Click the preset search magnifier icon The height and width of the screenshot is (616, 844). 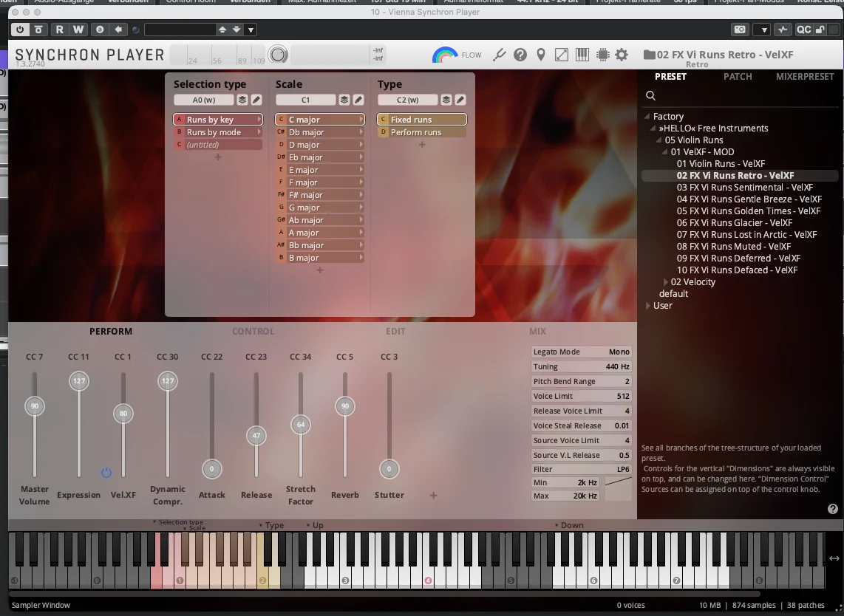pos(651,95)
